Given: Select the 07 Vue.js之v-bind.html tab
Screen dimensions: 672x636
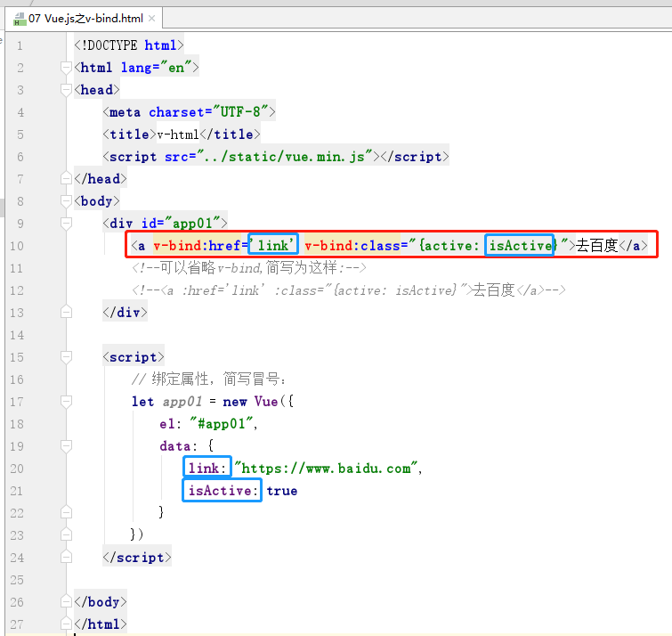Looking at the screenshot, I should (84, 19).
